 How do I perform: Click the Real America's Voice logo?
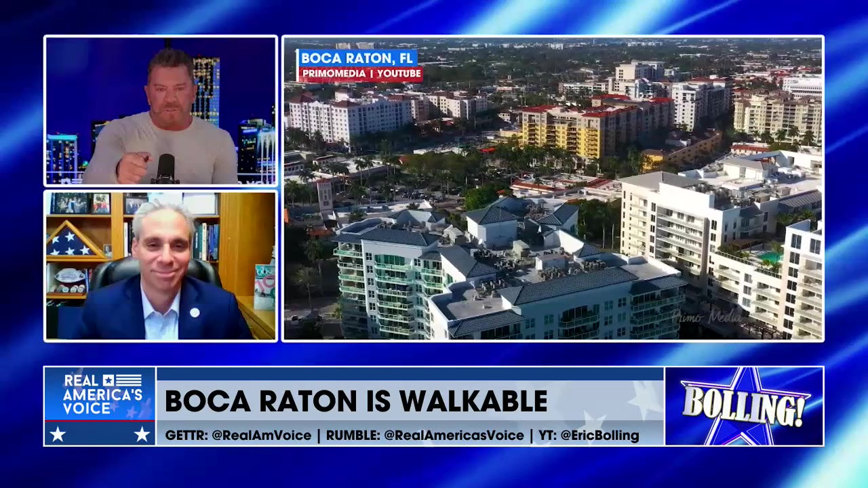(x=102, y=394)
